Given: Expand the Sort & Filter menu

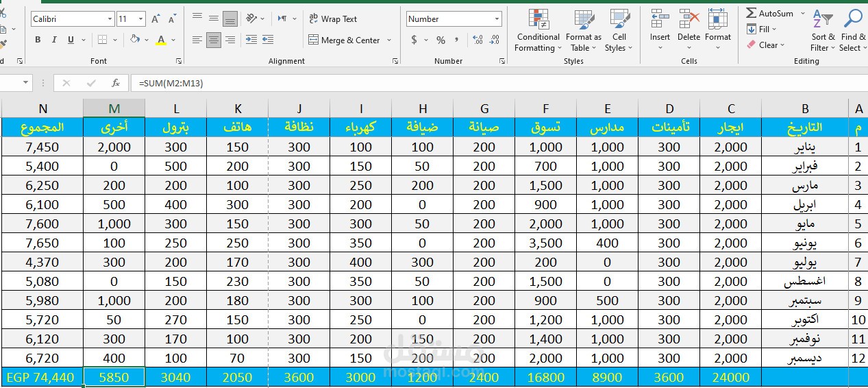Looking at the screenshot, I should (823, 30).
